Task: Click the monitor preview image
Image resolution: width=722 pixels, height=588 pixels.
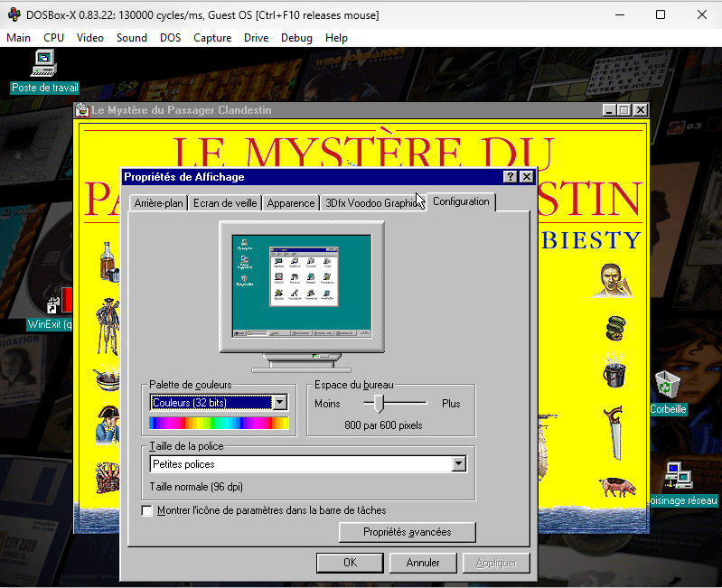Action: pyautogui.click(x=302, y=297)
